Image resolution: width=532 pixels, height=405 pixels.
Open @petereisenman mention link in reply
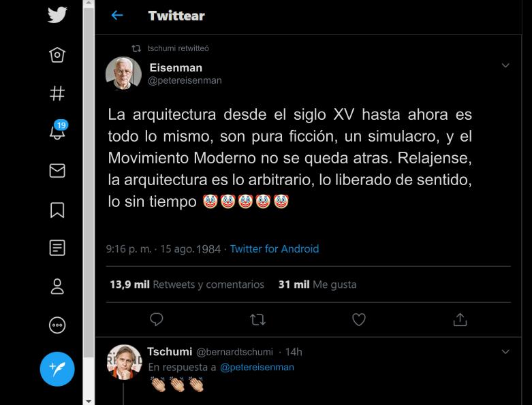(257, 368)
